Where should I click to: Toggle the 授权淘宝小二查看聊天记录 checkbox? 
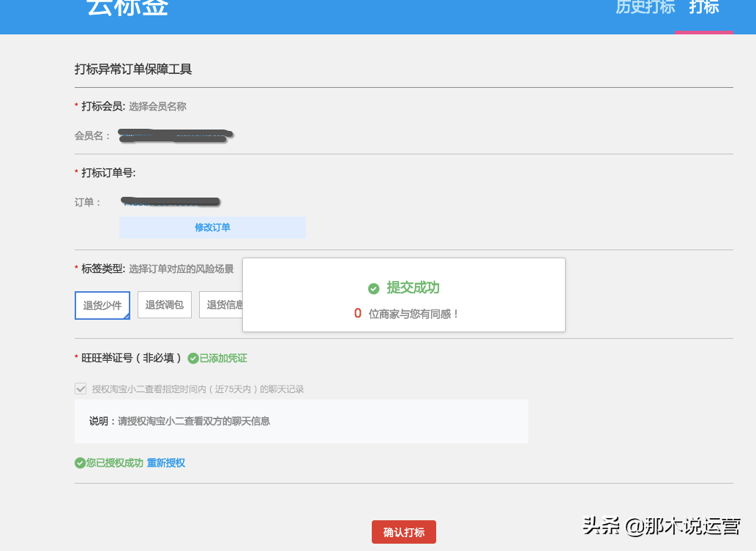point(81,389)
